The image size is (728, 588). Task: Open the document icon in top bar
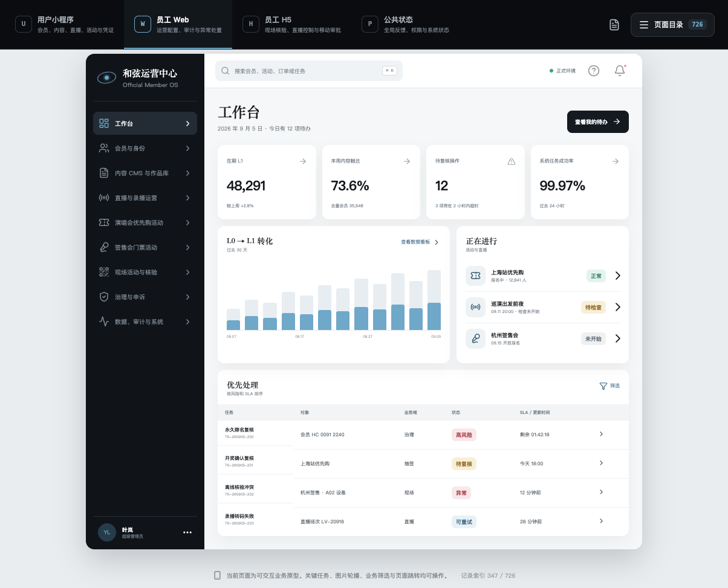pos(614,25)
